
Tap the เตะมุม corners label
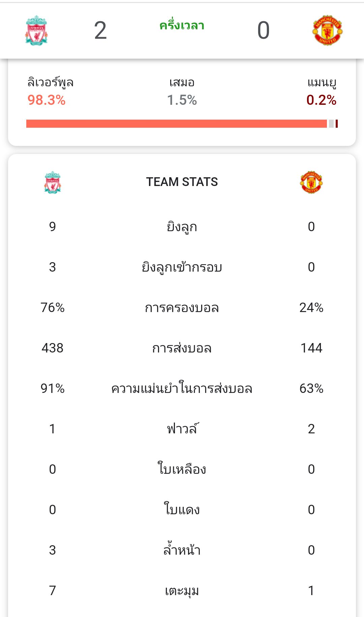point(182,591)
